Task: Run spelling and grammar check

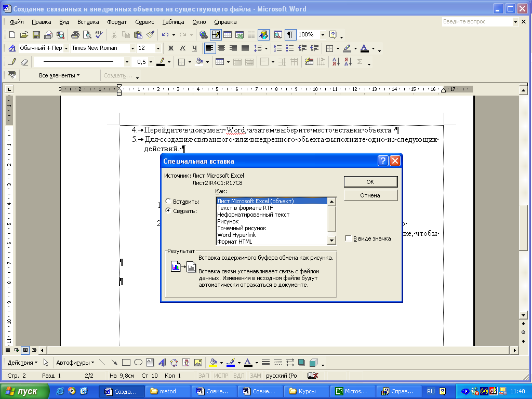Action: pyautogui.click(x=99, y=35)
